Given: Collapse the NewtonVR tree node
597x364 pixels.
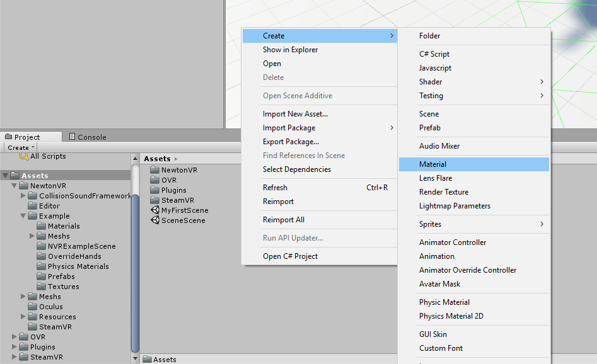Looking at the screenshot, I should click(14, 186).
